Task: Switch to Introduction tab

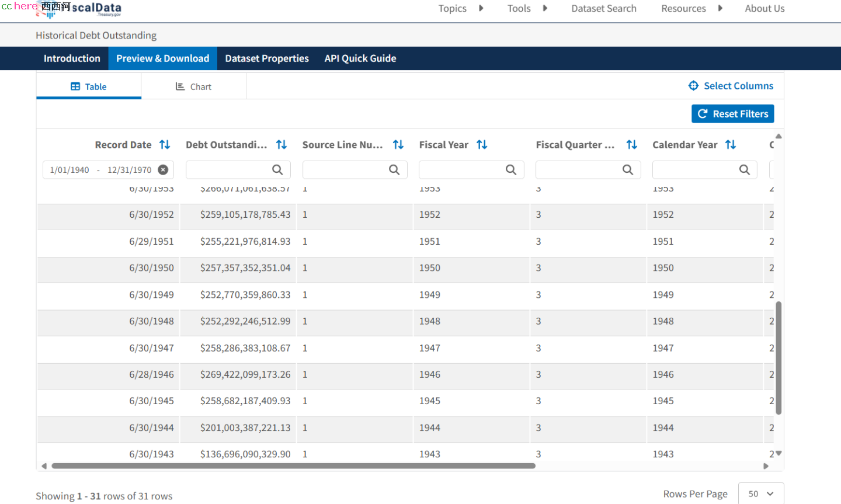Action: [x=72, y=58]
